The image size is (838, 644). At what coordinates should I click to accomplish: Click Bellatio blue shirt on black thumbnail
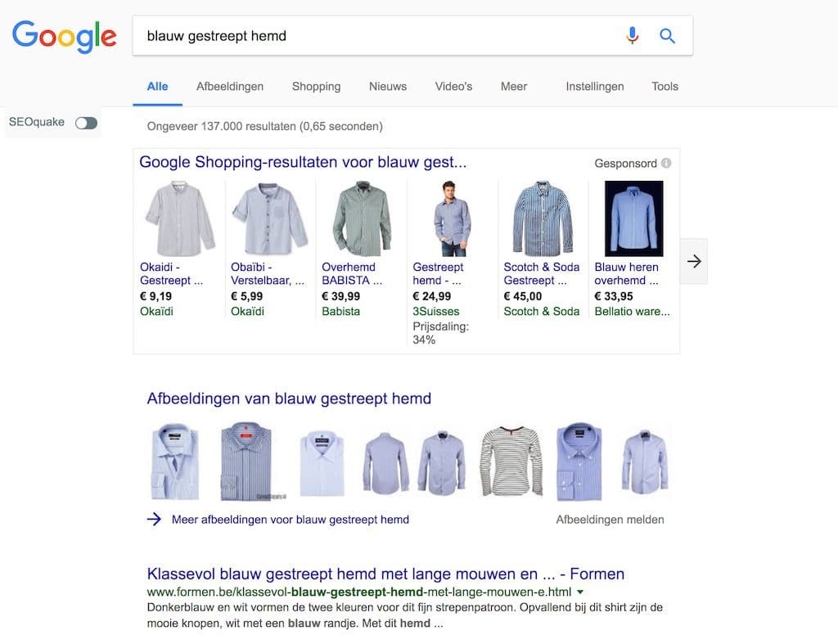point(634,218)
